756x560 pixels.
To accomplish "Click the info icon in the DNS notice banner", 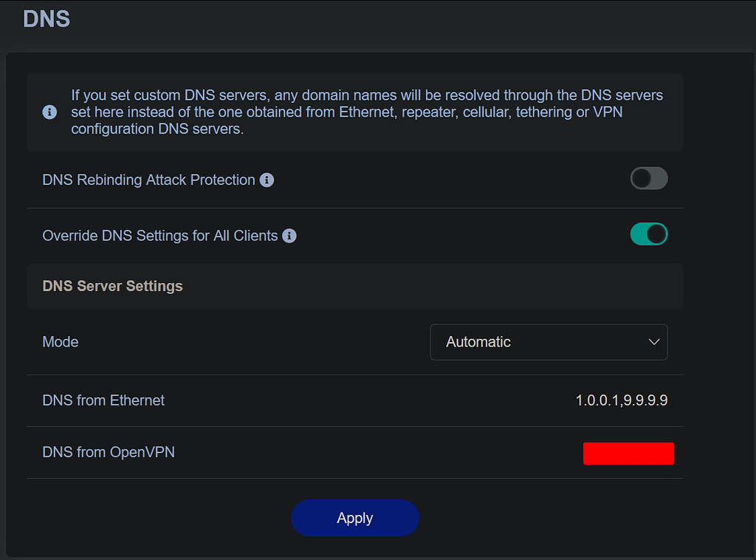I will (49, 112).
